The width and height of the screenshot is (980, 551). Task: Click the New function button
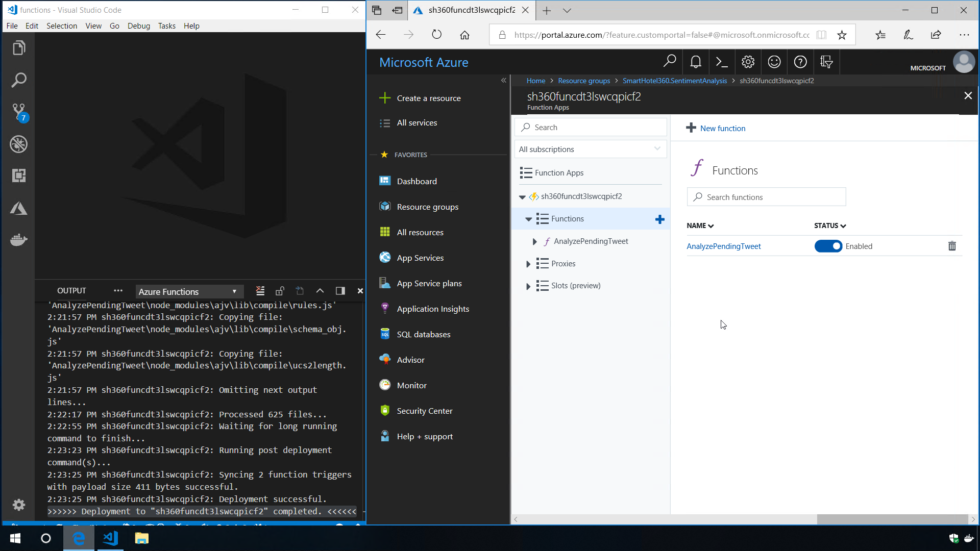(716, 128)
